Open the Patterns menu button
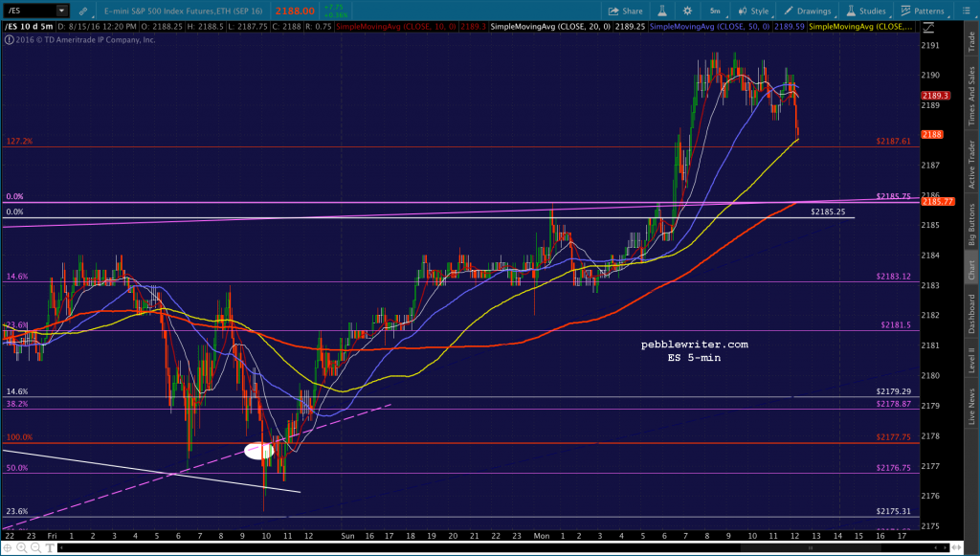The image size is (980, 556). 923,11
